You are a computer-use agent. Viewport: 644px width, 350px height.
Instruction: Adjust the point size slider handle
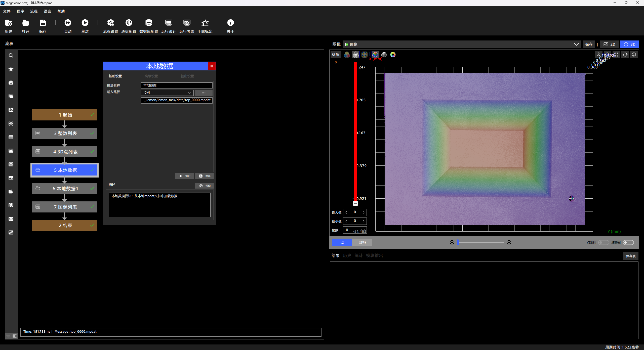[x=458, y=243]
